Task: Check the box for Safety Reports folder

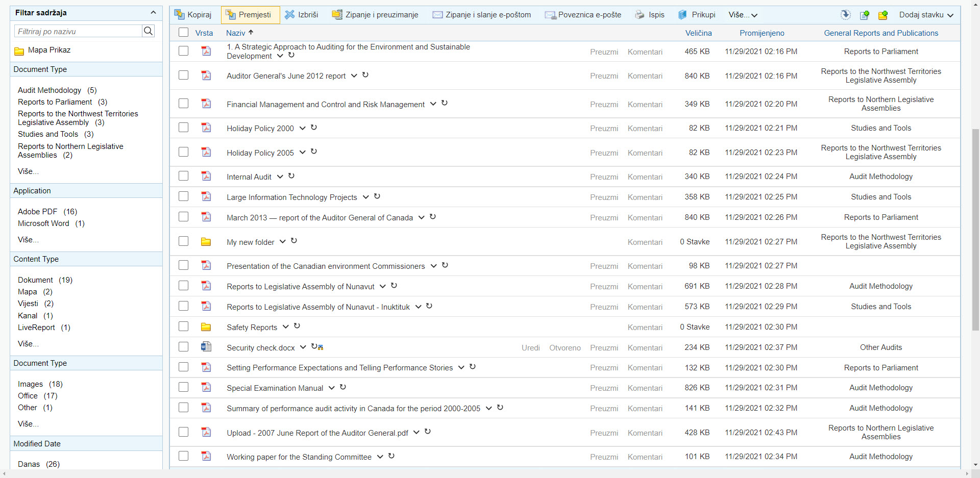Action: [x=184, y=326]
